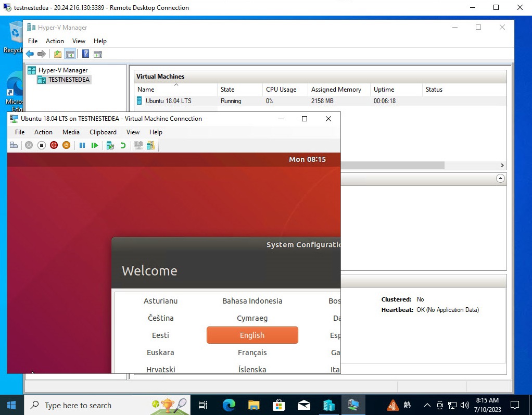Open File Explorer from taskbar
Screen dimensions: 532x415
tap(254, 405)
